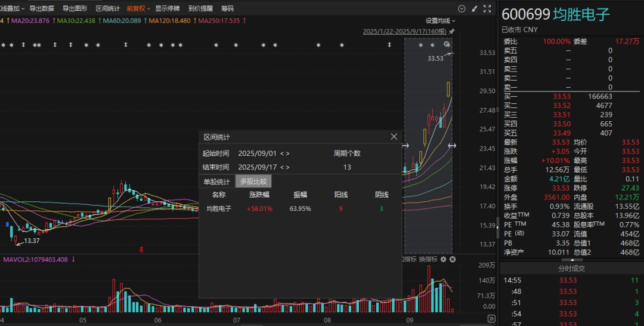Screen dimensions: 644x326
Task: Toggle the 筹码 chip distribution view
Action: (x=227, y=8)
